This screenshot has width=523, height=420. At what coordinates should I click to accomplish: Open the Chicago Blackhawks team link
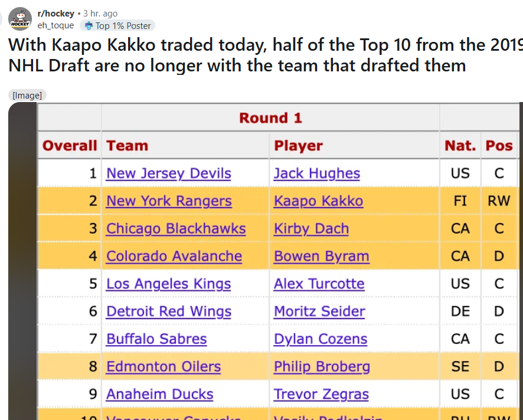click(x=176, y=229)
